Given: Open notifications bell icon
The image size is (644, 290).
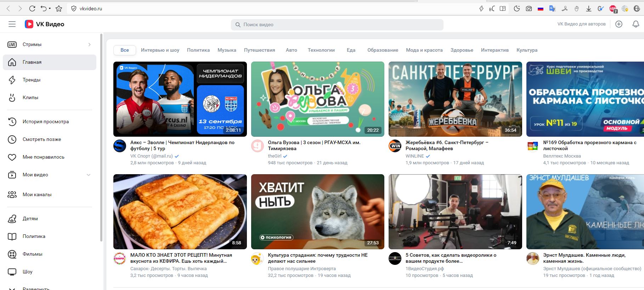Looking at the screenshot, I should 635,24.
